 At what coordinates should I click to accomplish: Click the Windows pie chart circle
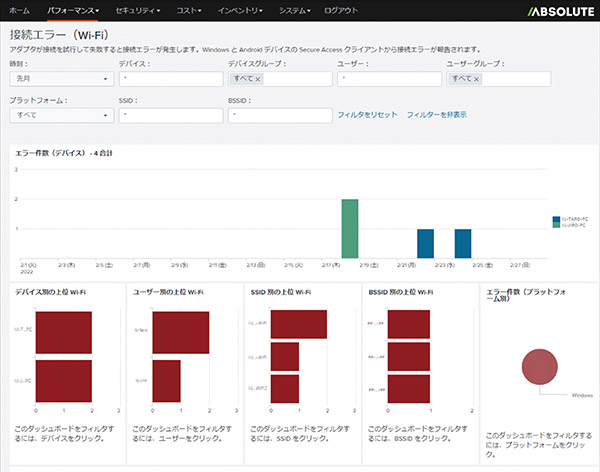[x=538, y=366]
